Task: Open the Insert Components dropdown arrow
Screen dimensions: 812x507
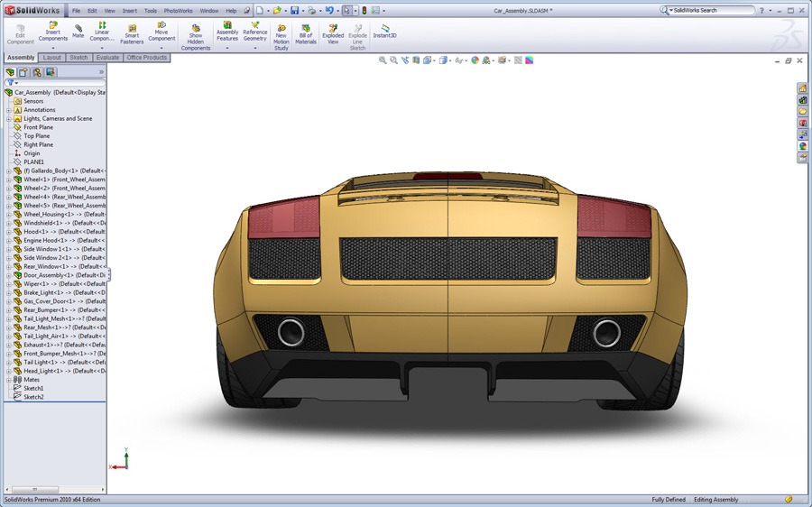Action: pos(52,48)
